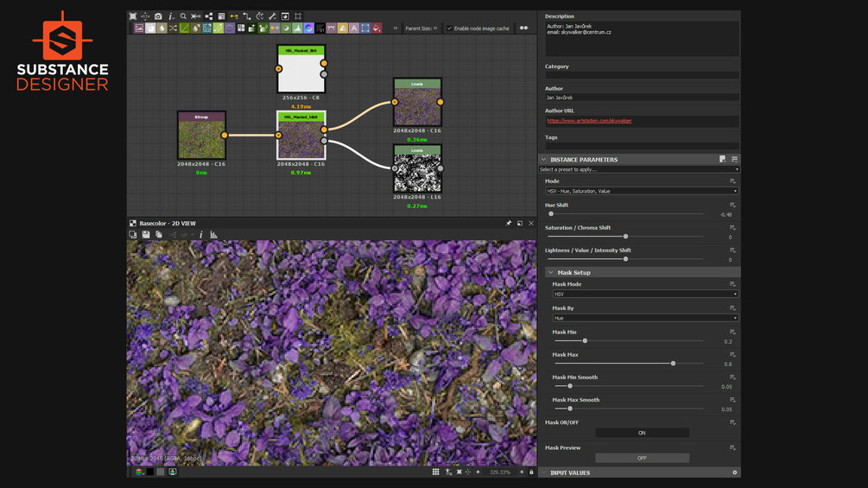This screenshot has width=868, height=488.
Task: Click the magnifier search icon in graph toolbar
Action: coord(183,16)
